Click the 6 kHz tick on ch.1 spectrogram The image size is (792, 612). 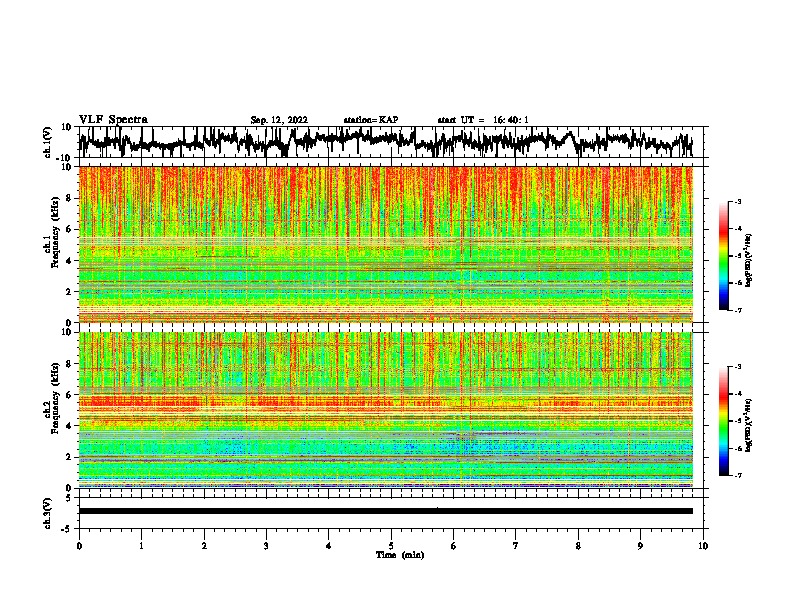coord(69,230)
